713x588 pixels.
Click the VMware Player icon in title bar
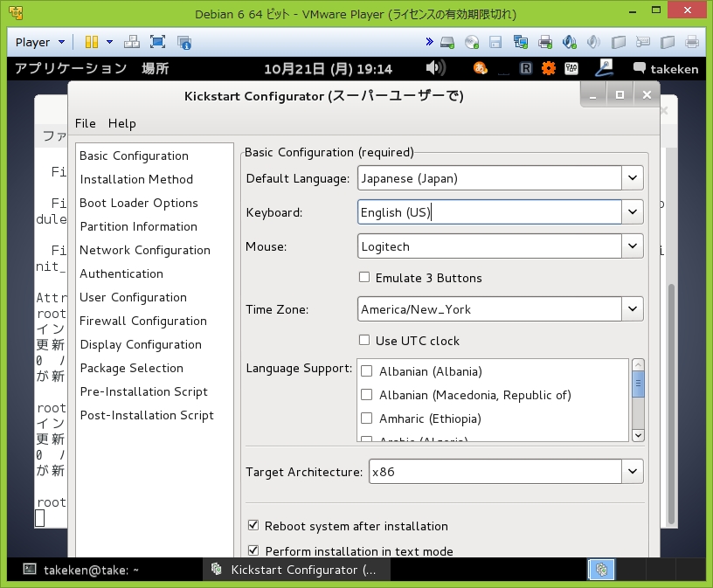click(x=16, y=14)
